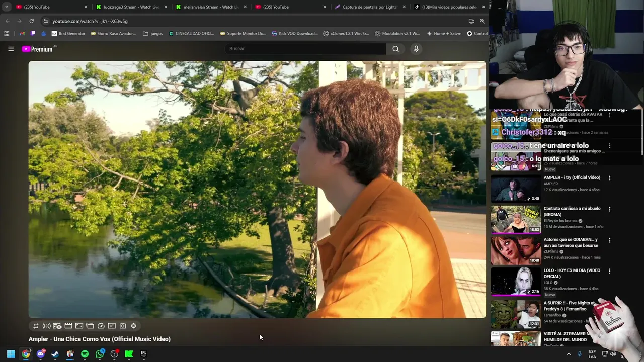Go back in browser history
Viewport: 644px width, 362px height.
pos(7,21)
